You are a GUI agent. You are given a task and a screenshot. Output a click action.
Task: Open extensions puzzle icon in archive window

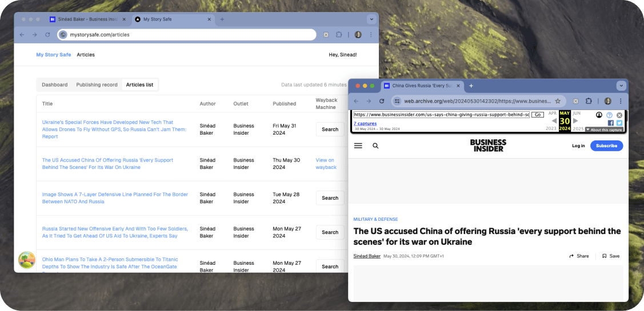pos(589,101)
